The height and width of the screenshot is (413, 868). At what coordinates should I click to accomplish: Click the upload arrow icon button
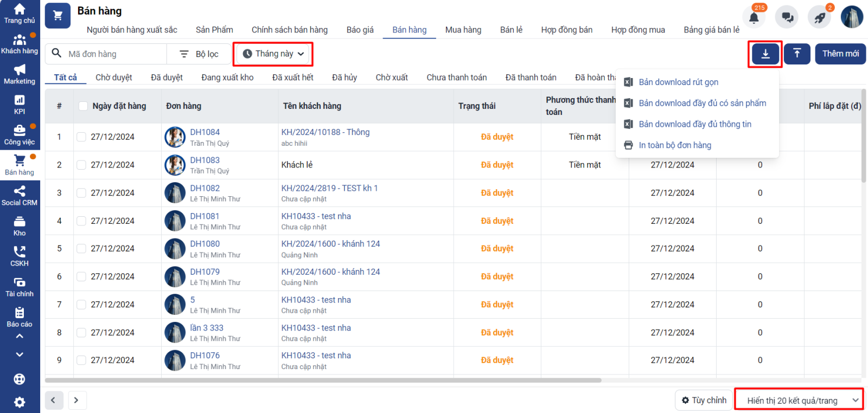797,54
